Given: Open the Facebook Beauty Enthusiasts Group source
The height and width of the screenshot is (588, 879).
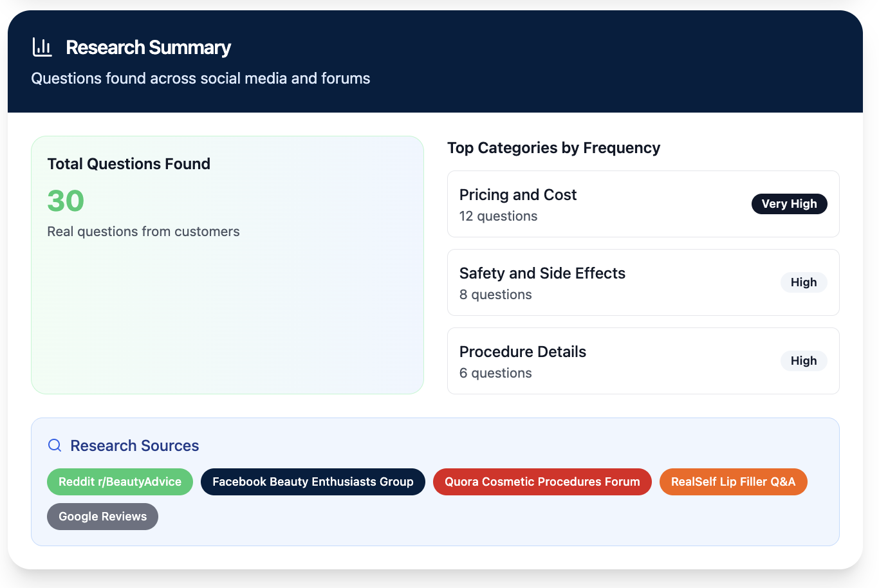Looking at the screenshot, I should pos(313,481).
